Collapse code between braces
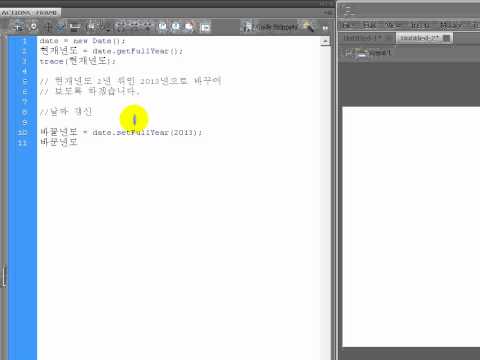The width and height of the screenshot is (480, 360). point(122,27)
